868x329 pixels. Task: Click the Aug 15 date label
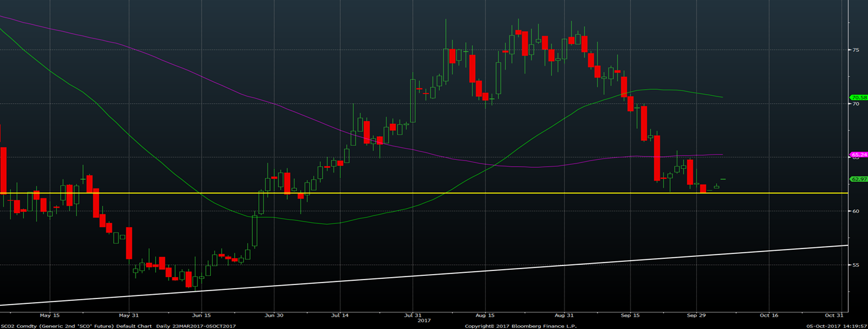484,316
